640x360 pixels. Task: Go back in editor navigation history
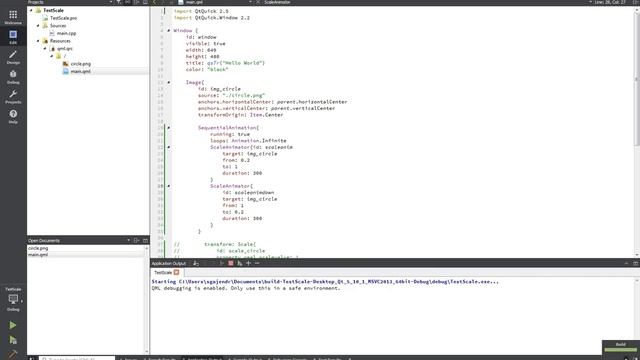(x=154, y=2)
